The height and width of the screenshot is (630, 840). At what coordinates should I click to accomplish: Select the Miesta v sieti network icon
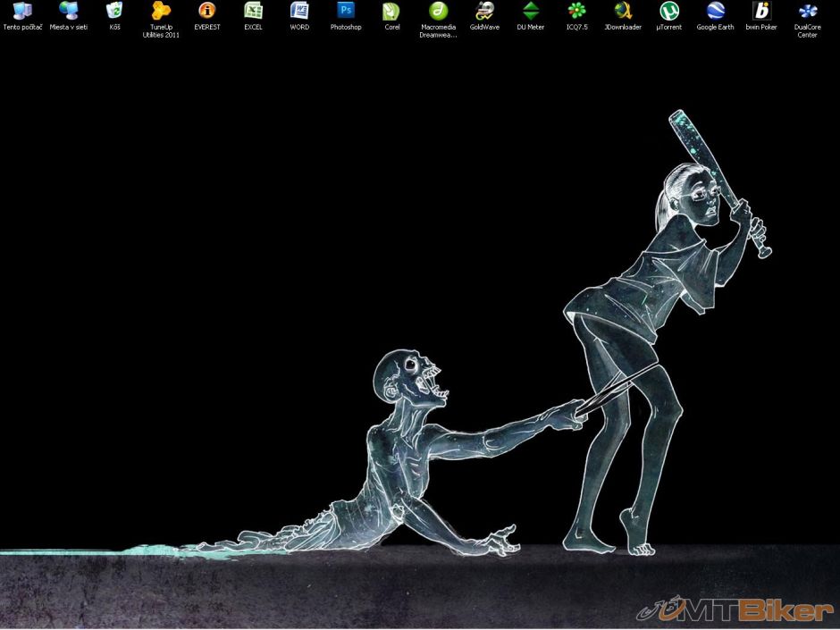[69, 12]
